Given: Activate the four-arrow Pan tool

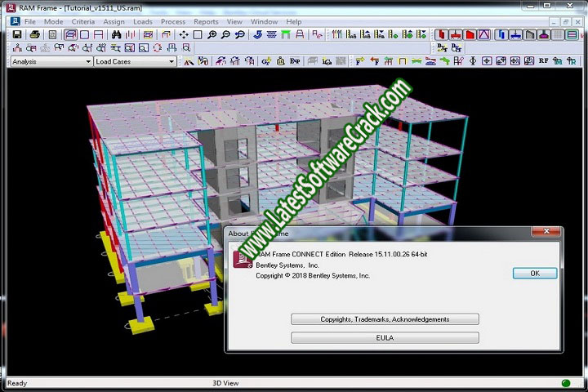Looking at the screenshot, I should click(x=184, y=35).
